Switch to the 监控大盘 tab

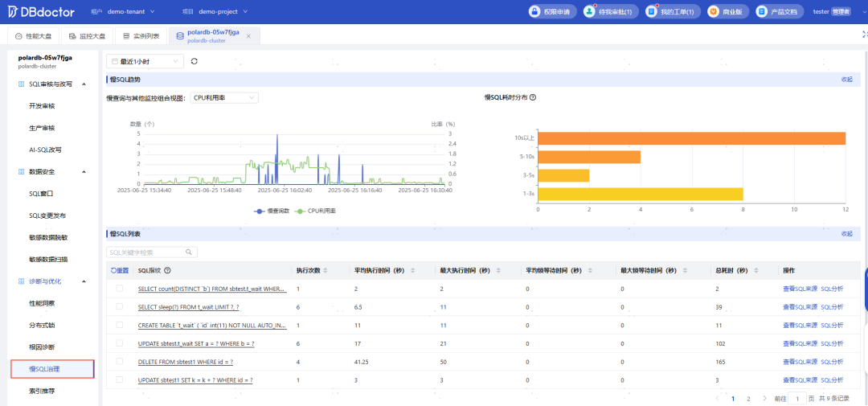pyautogui.click(x=85, y=36)
